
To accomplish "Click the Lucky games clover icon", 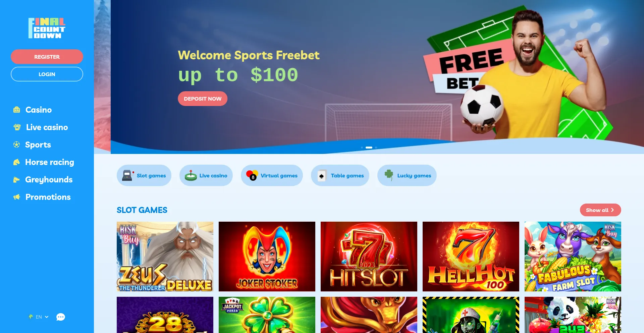I will pyautogui.click(x=389, y=175).
